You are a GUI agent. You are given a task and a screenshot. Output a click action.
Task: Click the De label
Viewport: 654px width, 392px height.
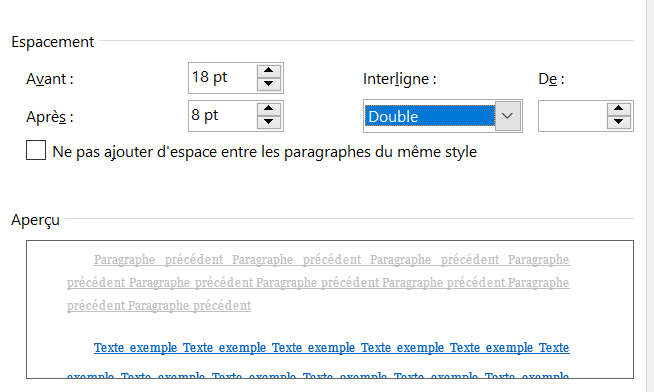coord(551,79)
